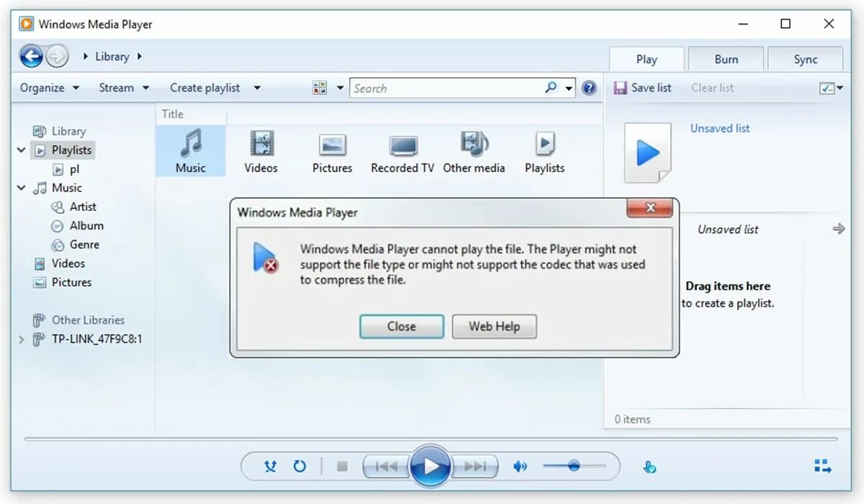Click the Save list button
Image resolution: width=864 pixels, height=504 pixels.
(x=642, y=88)
